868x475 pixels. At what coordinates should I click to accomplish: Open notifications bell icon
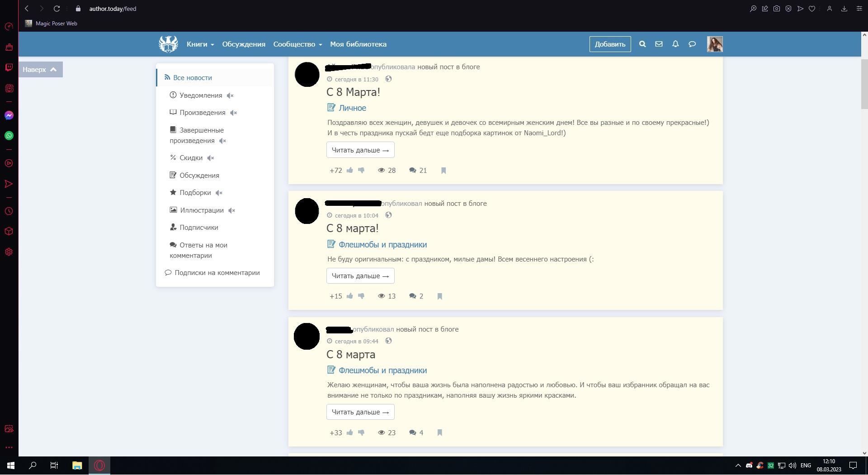675,44
